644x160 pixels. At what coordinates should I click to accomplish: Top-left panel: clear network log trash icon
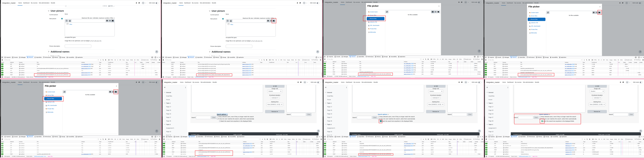[x=2, y=60]
